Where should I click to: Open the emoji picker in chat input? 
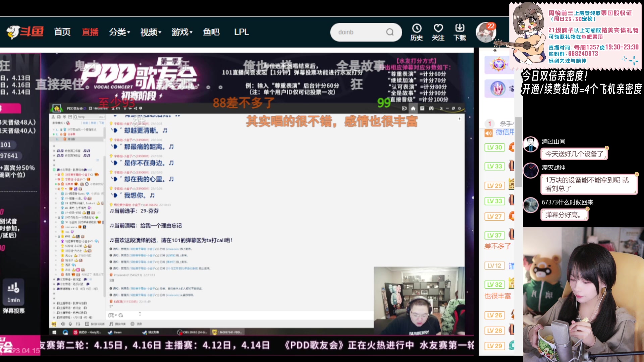[111, 315]
